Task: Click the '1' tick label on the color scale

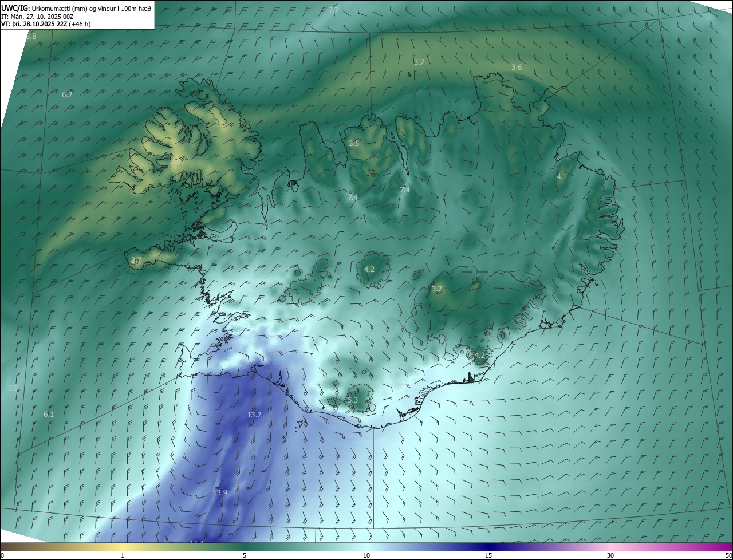Action: point(123,555)
